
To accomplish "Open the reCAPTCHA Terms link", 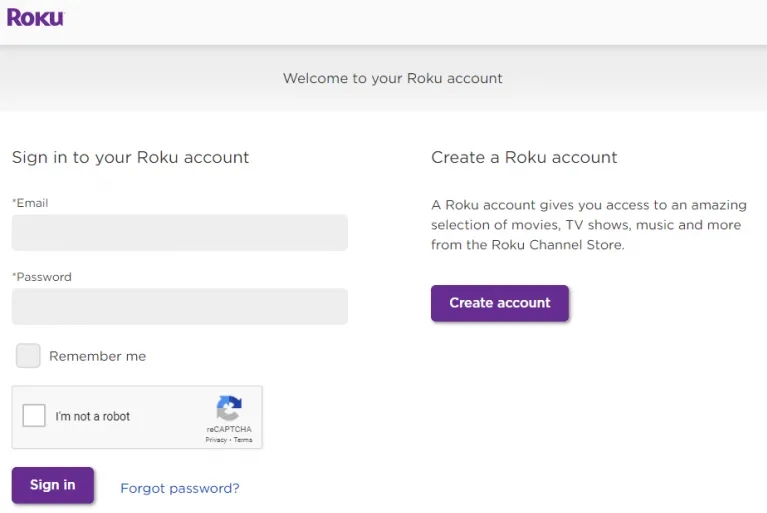I will coord(243,440).
